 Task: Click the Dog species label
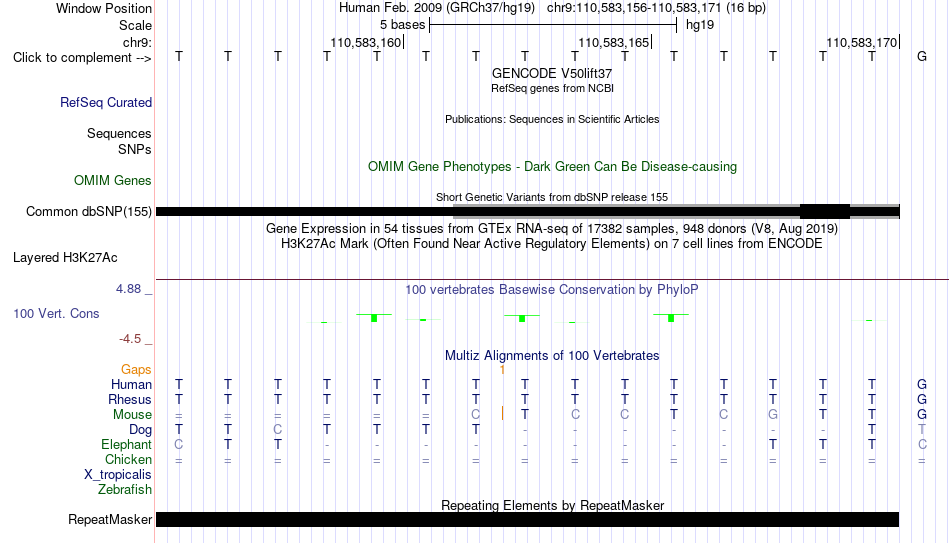point(140,430)
